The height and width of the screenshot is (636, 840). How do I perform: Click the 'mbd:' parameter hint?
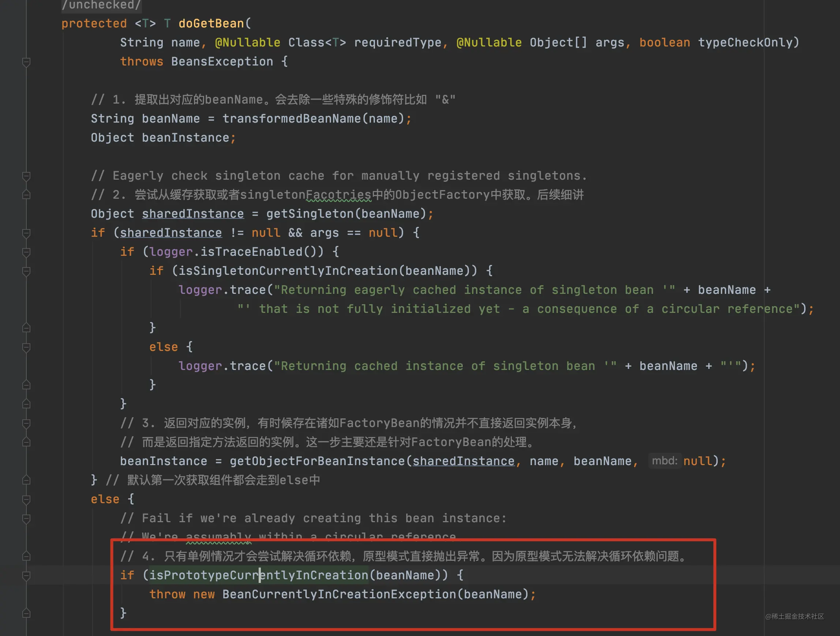pos(664,461)
